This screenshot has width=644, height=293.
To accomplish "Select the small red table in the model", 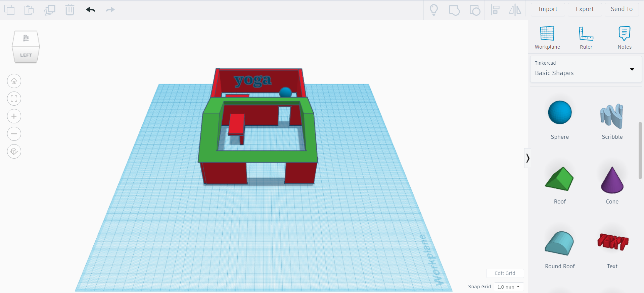I will click(x=236, y=125).
